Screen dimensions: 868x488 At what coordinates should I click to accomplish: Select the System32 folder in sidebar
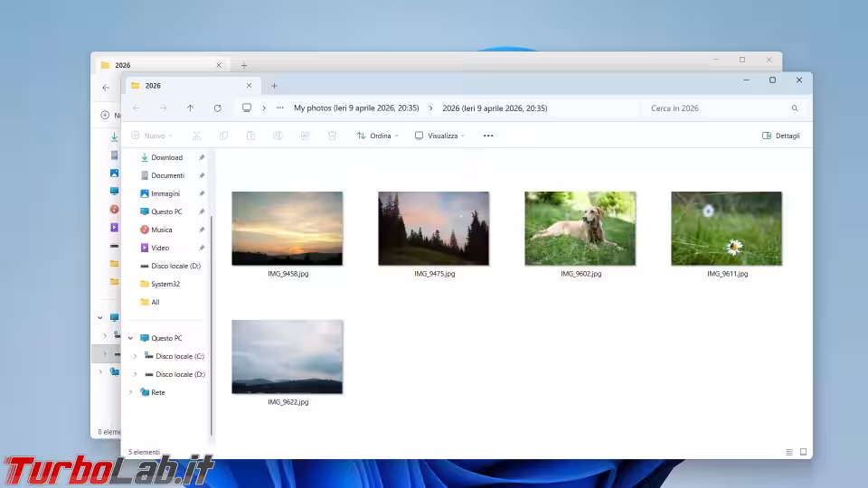tap(165, 284)
